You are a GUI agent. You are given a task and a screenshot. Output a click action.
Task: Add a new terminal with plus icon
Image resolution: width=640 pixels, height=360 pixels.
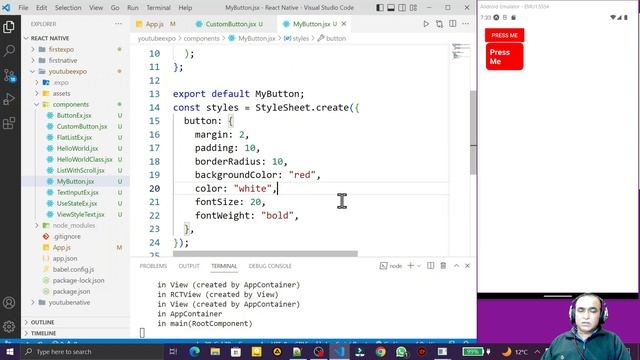coord(411,266)
